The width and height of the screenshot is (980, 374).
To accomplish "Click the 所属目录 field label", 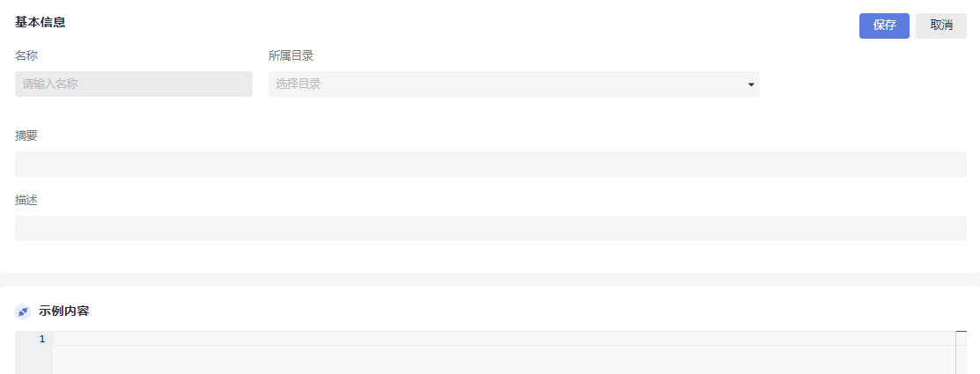I will pyautogui.click(x=291, y=55).
